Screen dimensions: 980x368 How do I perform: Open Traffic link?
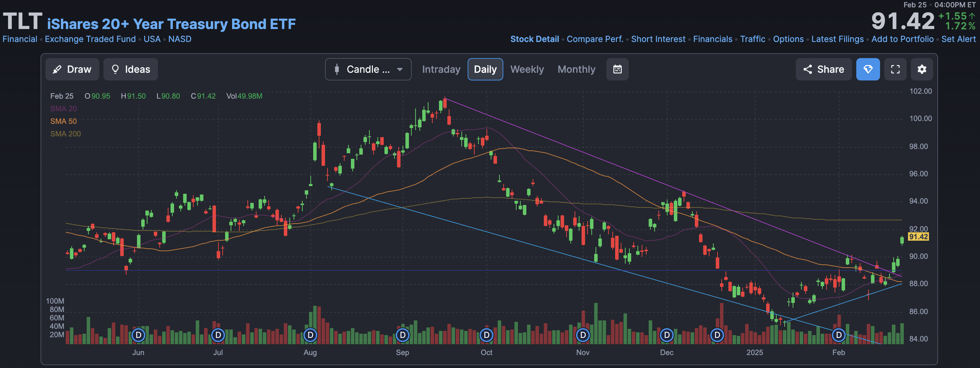click(x=752, y=39)
